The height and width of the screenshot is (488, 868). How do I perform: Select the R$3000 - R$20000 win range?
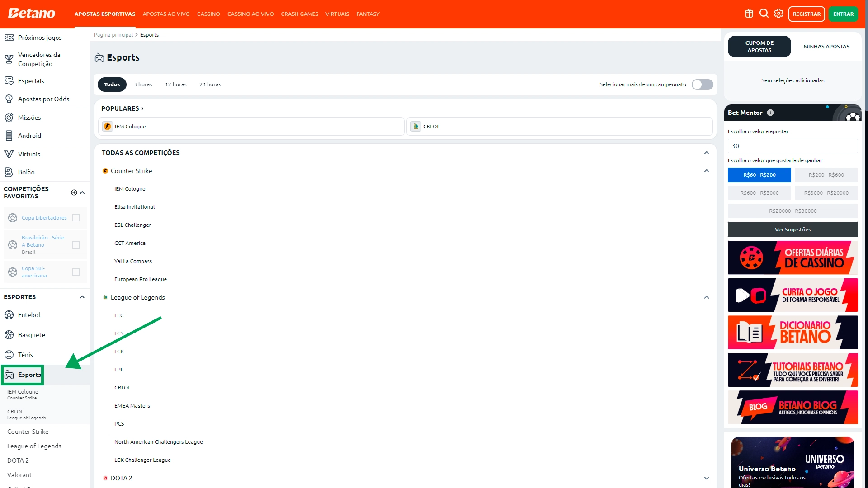tap(826, 193)
